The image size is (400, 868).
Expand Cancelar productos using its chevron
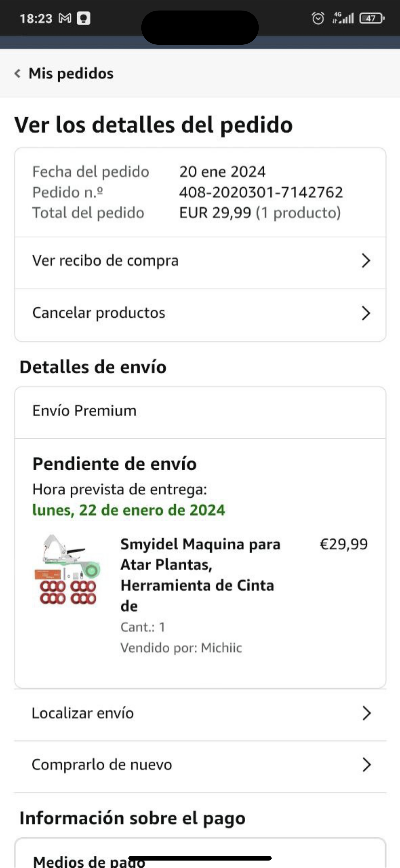tap(366, 313)
